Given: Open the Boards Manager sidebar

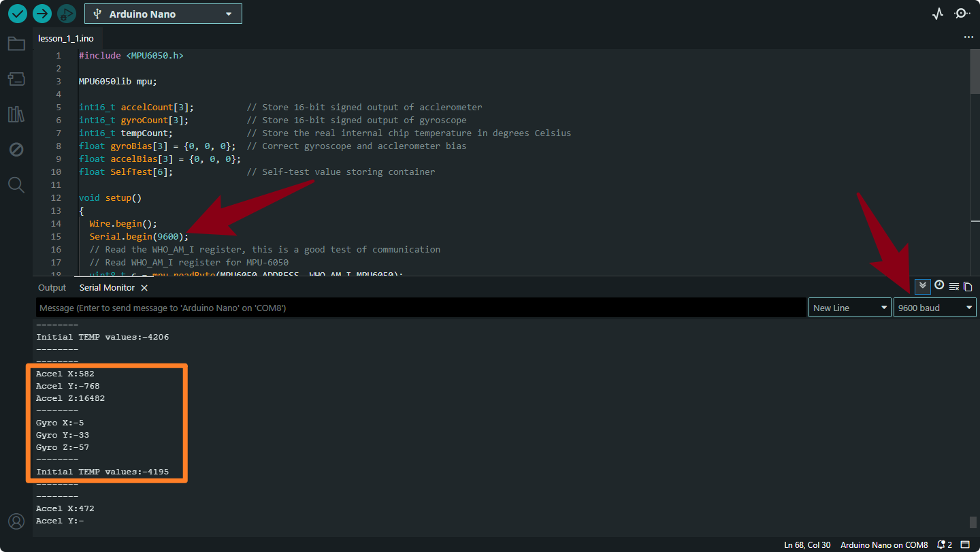Looking at the screenshot, I should (x=16, y=79).
